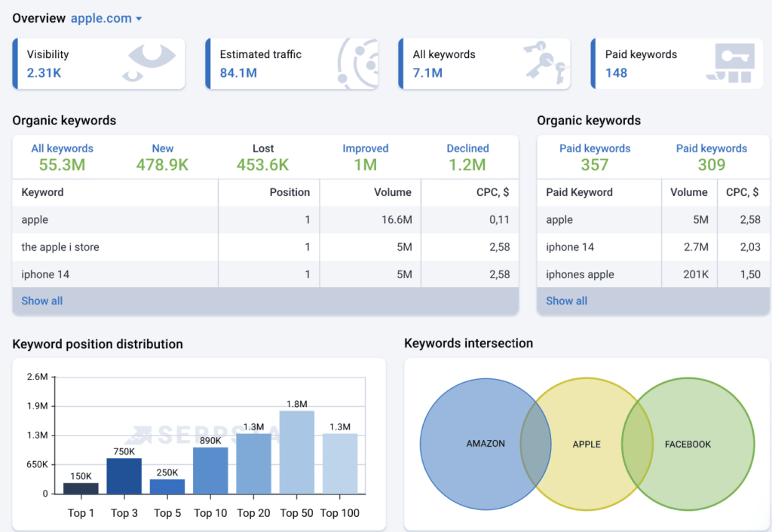
Task: Click the Top 100 bar
Action: pyautogui.click(x=340, y=463)
